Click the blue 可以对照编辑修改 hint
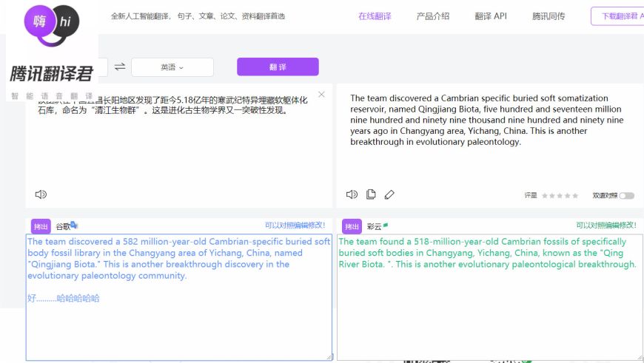644x363 pixels. (x=295, y=225)
